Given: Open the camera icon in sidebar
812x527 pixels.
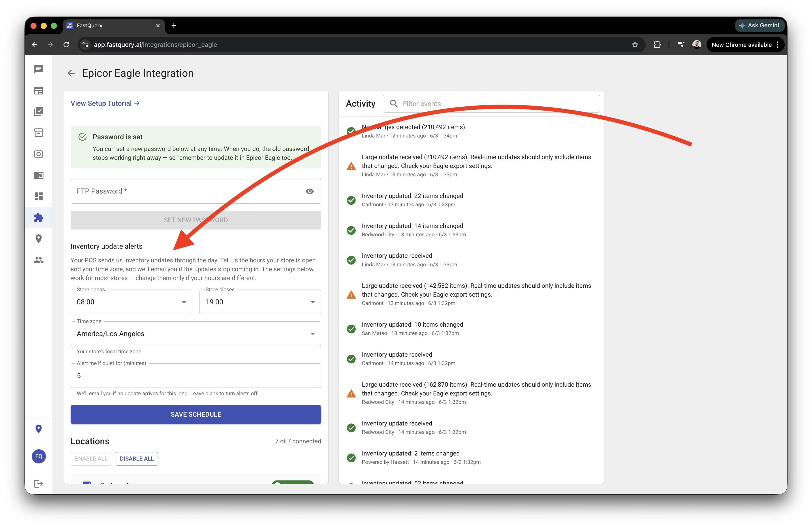Looking at the screenshot, I should coord(39,154).
